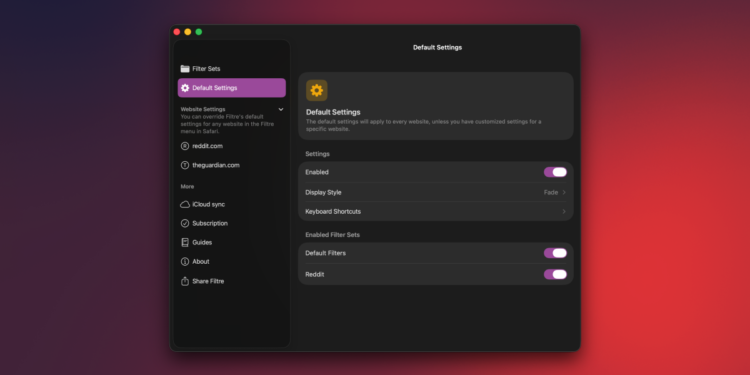Click the Website Settings heading text
750x375 pixels.
(x=203, y=109)
